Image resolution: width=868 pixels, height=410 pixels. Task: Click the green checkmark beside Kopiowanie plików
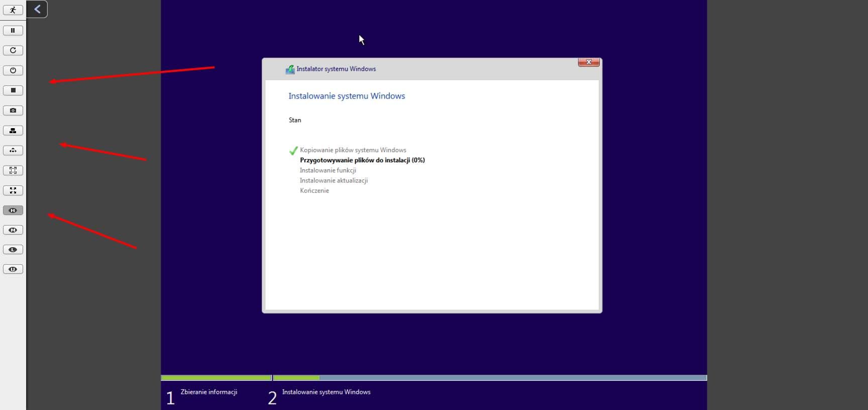tap(293, 150)
